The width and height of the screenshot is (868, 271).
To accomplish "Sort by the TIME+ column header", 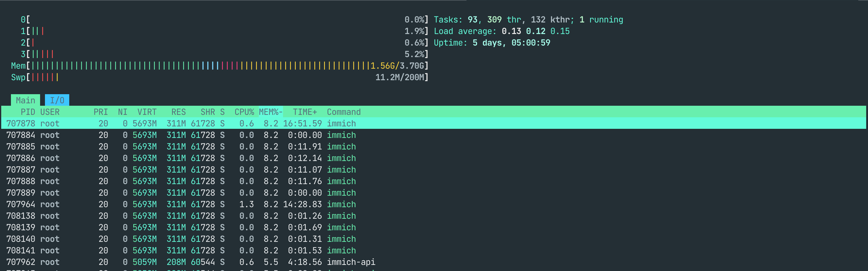I will 305,112.
